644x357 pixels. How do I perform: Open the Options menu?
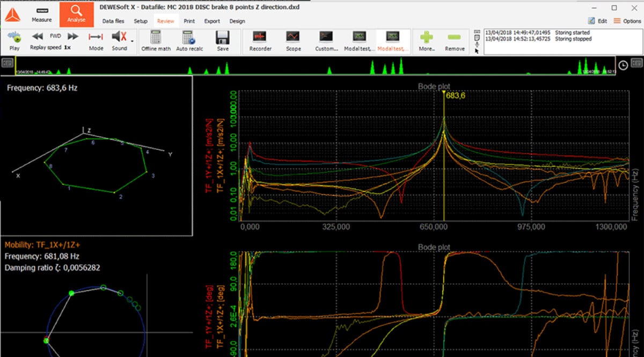pos(627,21)
